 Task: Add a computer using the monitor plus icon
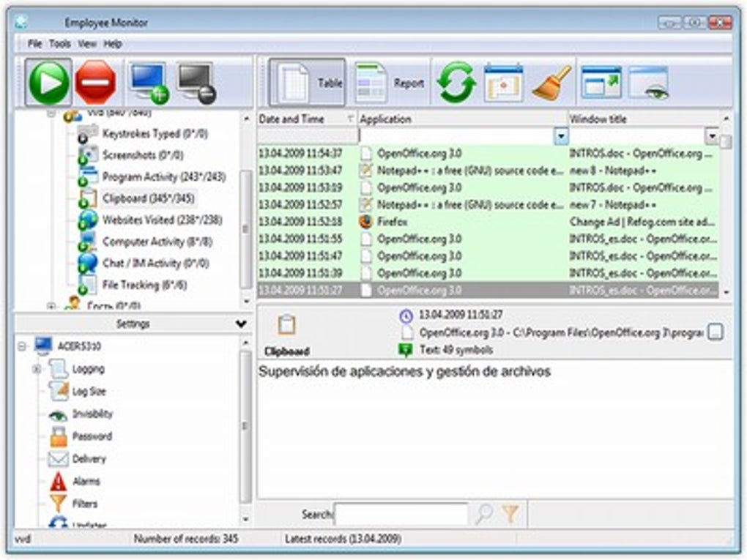click(x=149, y=83)
